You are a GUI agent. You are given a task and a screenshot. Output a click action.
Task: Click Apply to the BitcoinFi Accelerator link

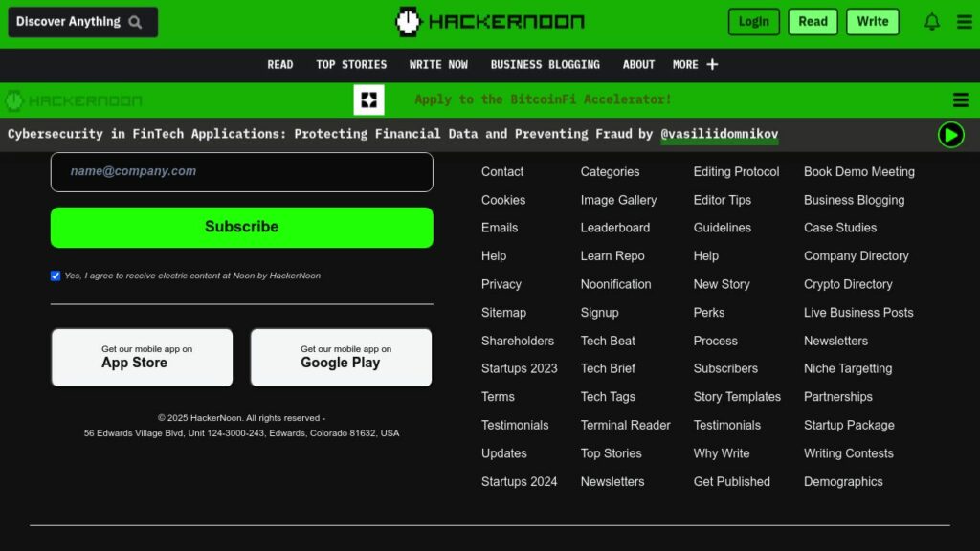pyautogui.click(x=543, y=99)
